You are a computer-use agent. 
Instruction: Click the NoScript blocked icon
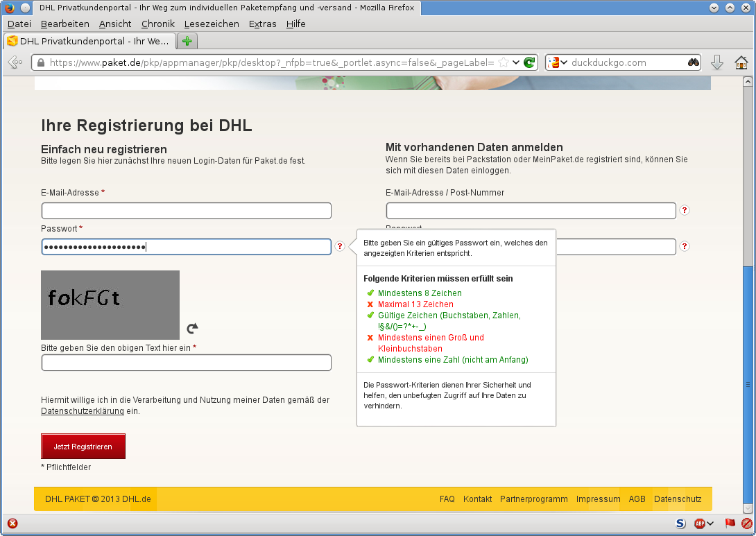746,524
